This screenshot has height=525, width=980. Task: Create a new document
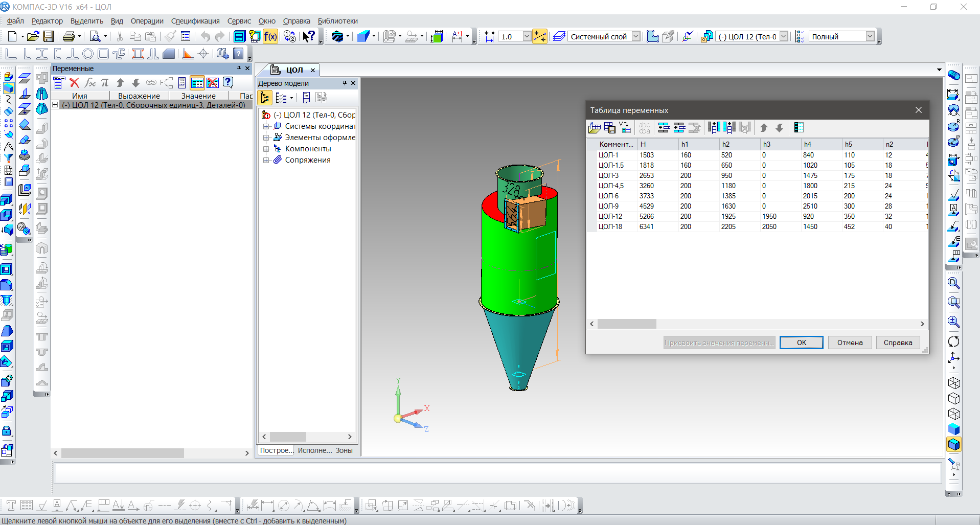pyautogui.click(x=12, y=36)
